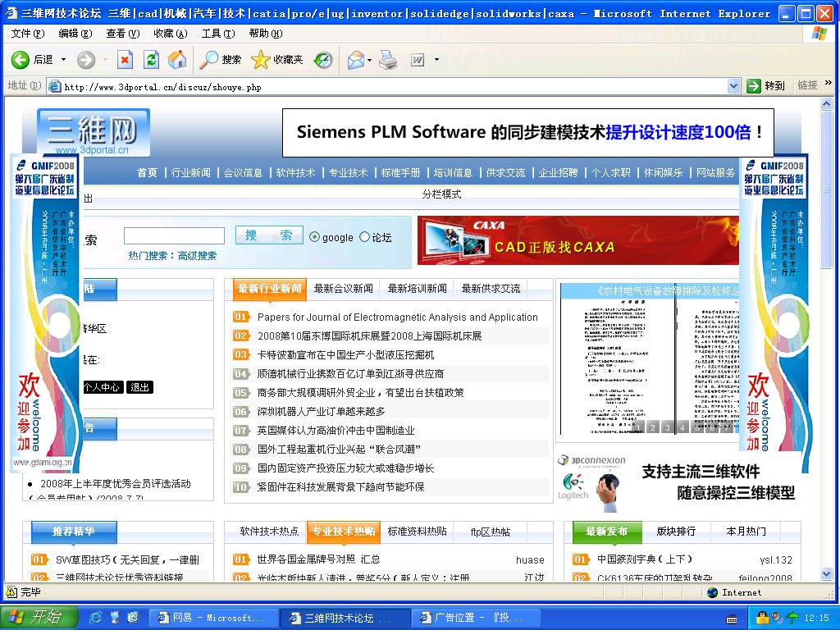The height and width of the screenshot is (630, 840).
Task: Click the page icon in address bar
Action: [x=54, y=86]
